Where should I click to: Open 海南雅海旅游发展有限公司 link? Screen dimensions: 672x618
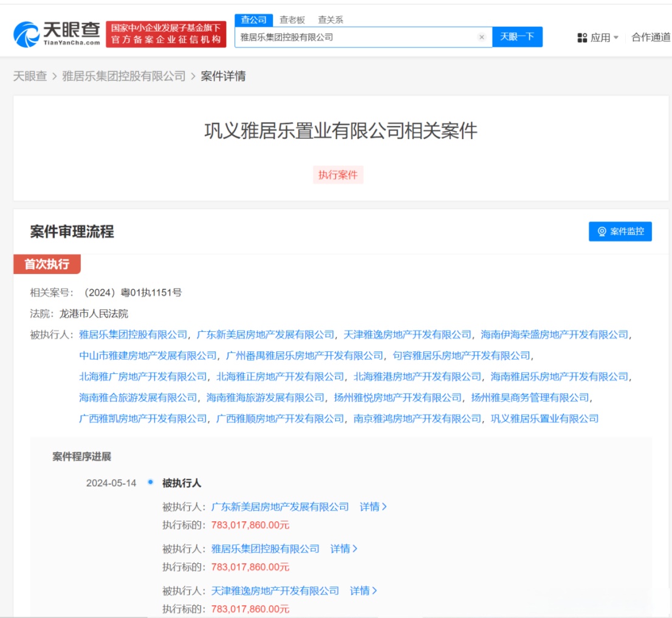click(266, 397)
